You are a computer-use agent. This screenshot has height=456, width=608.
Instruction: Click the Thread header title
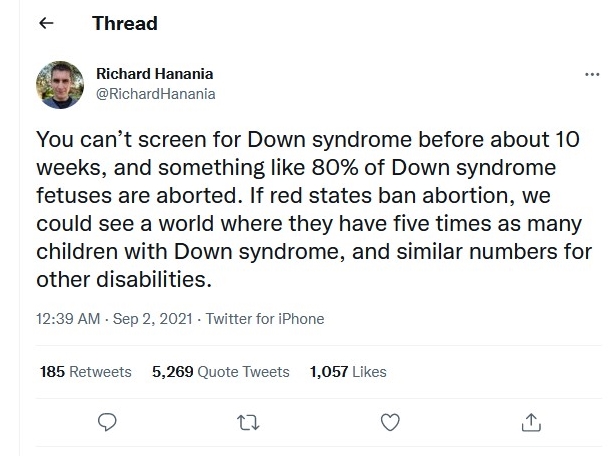pos(125,23)
